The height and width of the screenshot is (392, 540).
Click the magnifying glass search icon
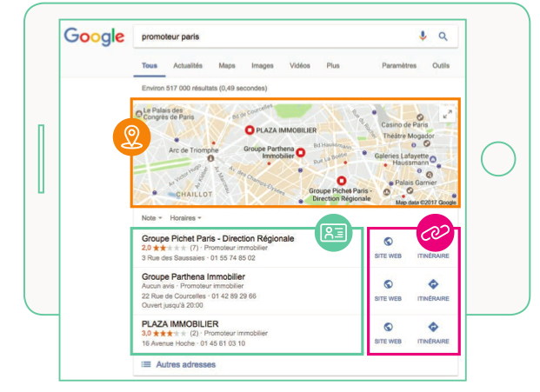[443, 37]
